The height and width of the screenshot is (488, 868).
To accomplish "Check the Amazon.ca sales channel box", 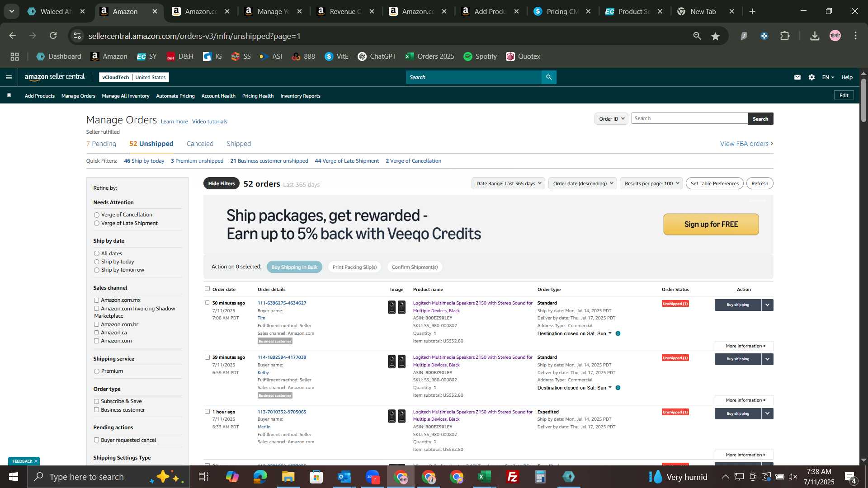I will click(96, 333).
